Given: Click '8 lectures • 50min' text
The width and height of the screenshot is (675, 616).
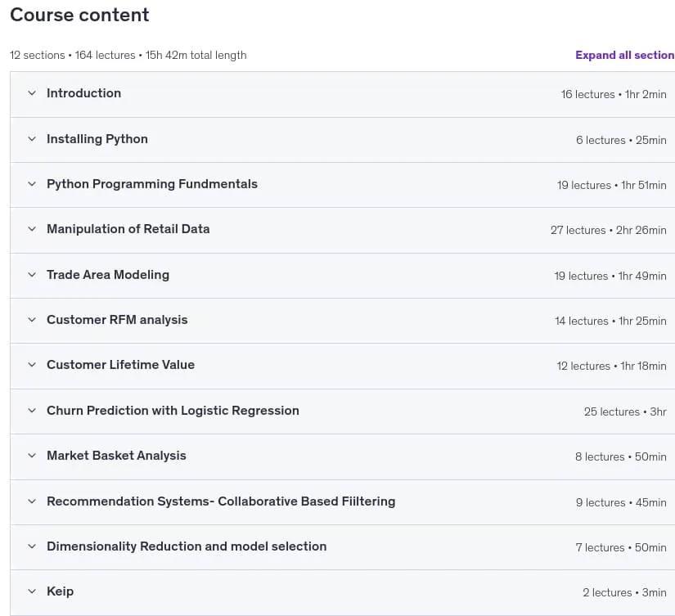Looking at the screenshot, I should pos(621,456).
